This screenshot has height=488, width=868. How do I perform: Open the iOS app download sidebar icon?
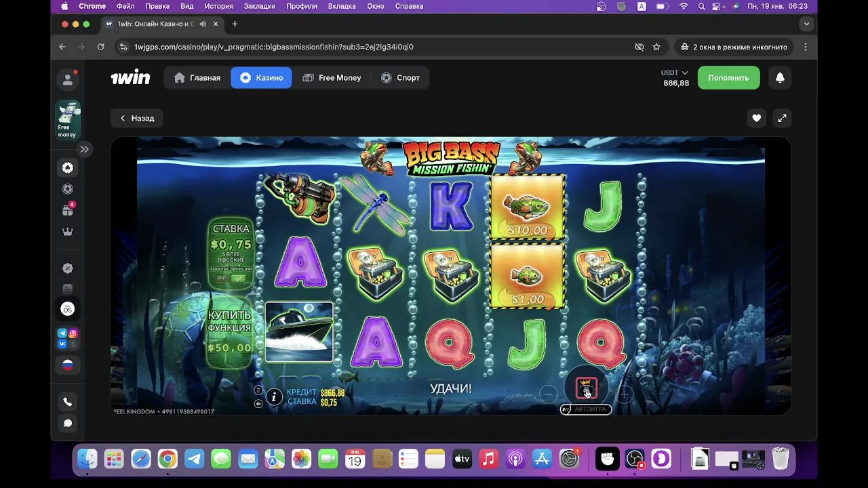(x=68, y=309)
